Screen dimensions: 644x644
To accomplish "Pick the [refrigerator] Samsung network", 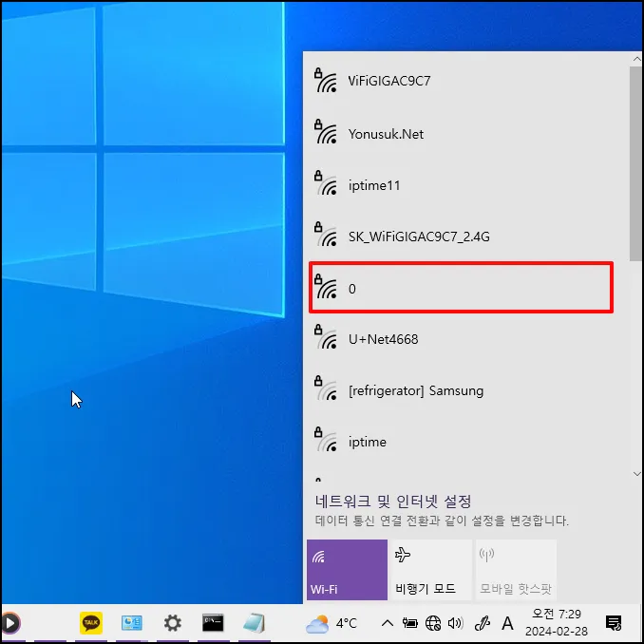I will pyautogui.click(x=466, y=390).
